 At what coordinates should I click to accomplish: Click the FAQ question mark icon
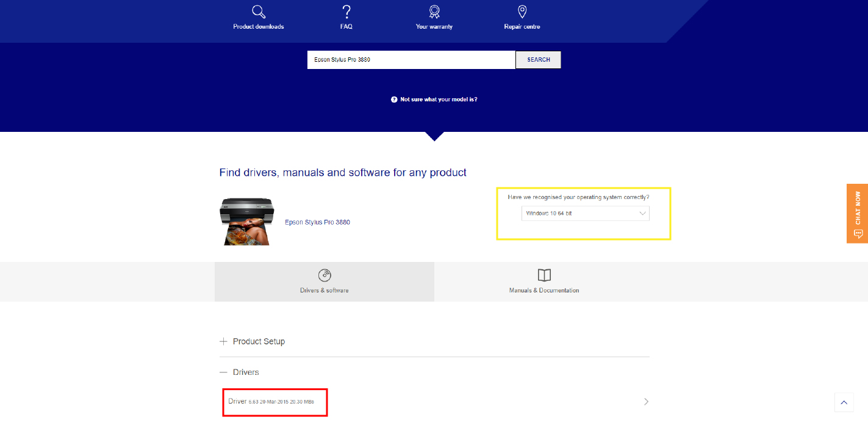[346, 12]
